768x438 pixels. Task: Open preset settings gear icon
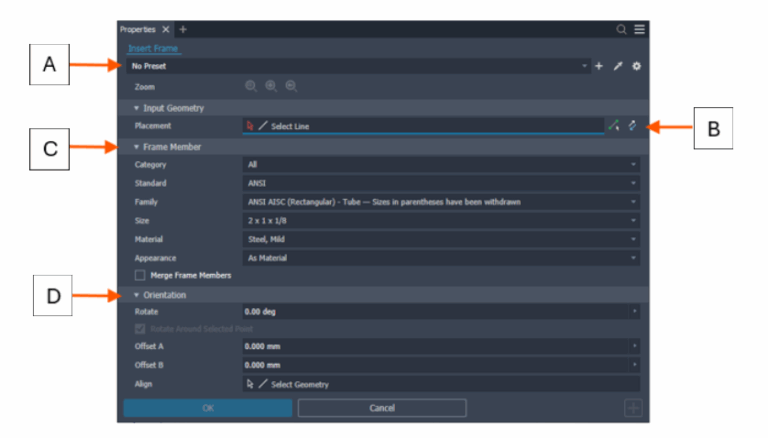(636, 66)
